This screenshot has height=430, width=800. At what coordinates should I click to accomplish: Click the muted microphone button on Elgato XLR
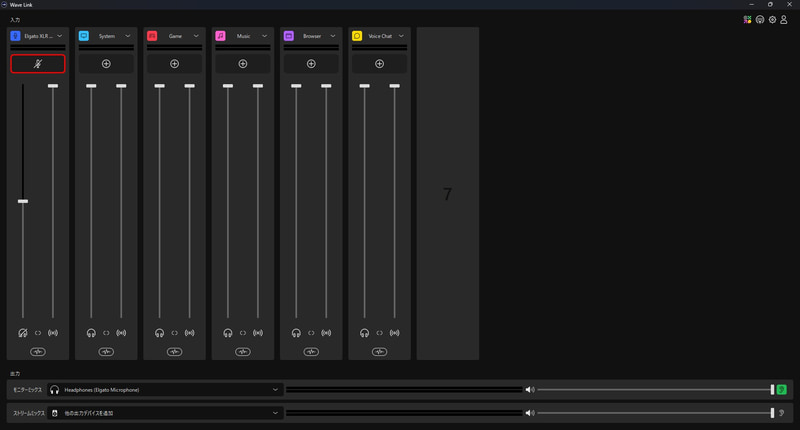coord(38,64)
